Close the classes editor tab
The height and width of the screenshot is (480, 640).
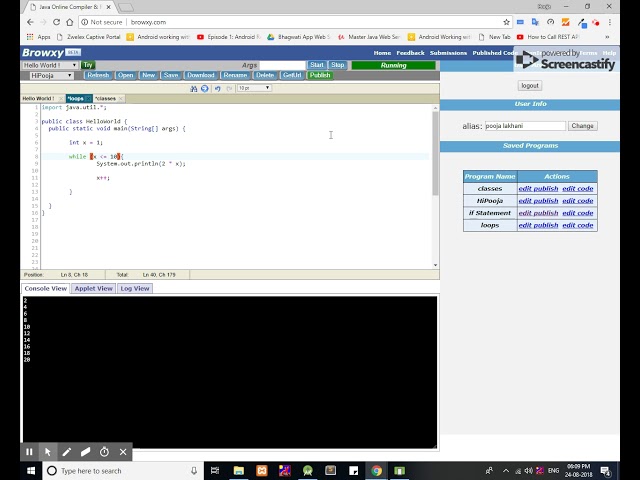[120, 99]
